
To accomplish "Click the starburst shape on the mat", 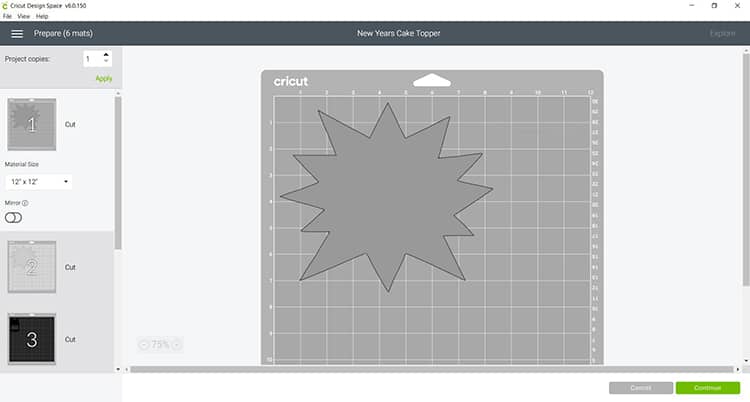I will 386,197.
